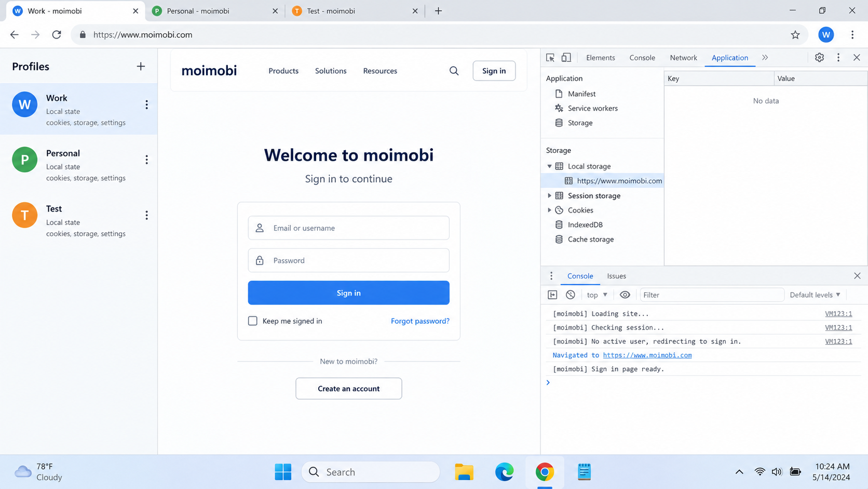
Task: Focus the Email or username field
Action: 348,228
